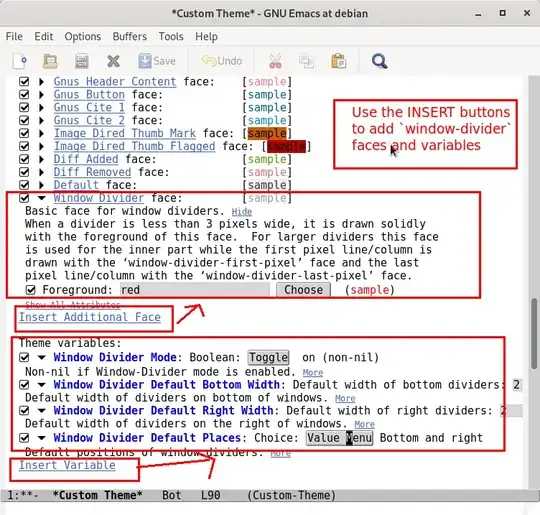Open the Gnus Button face link

point(89,94)
